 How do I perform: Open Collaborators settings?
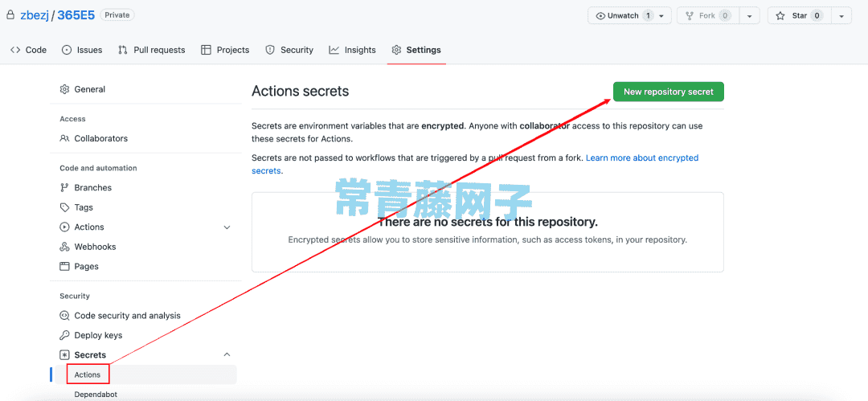tap(100, 138)
